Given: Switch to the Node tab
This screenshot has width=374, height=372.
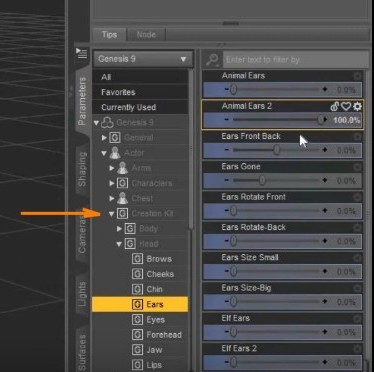Looking at the screenshot, I should click(146, 35).
